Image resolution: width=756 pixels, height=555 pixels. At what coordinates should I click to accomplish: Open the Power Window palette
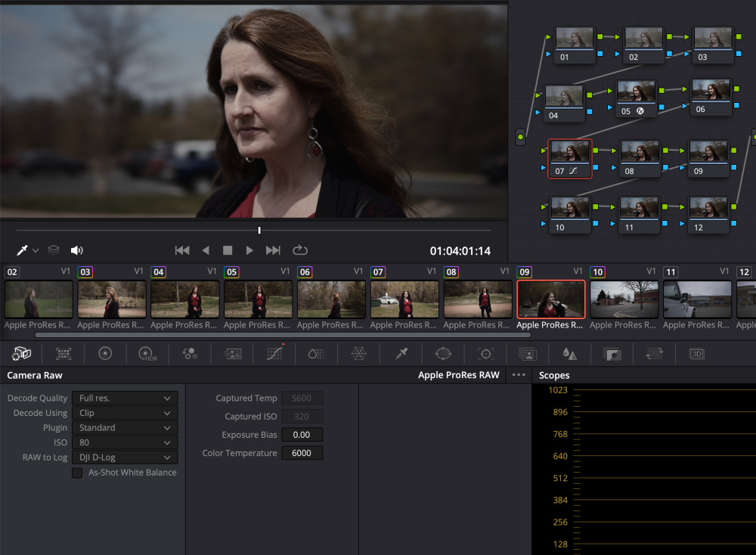click(x=444, y=353)
